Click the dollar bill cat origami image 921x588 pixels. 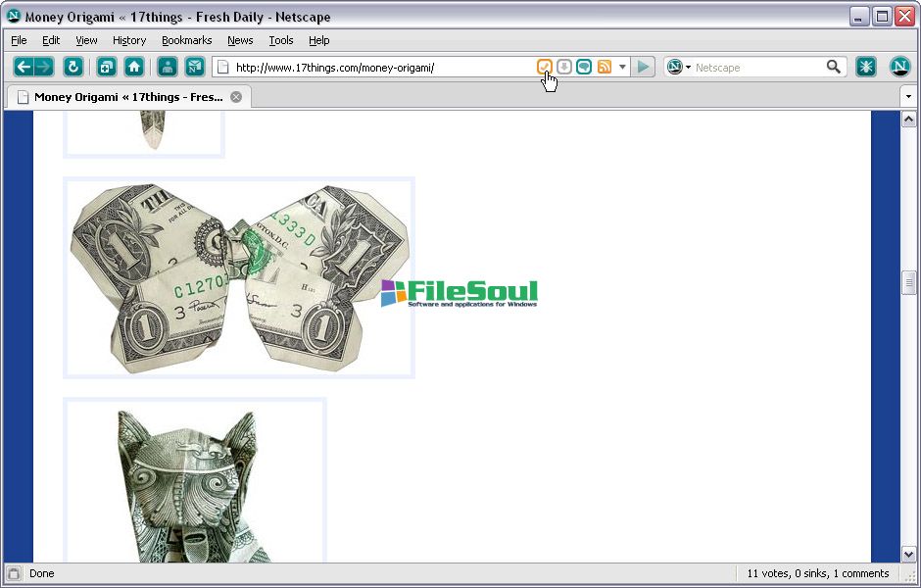point(194,480)
